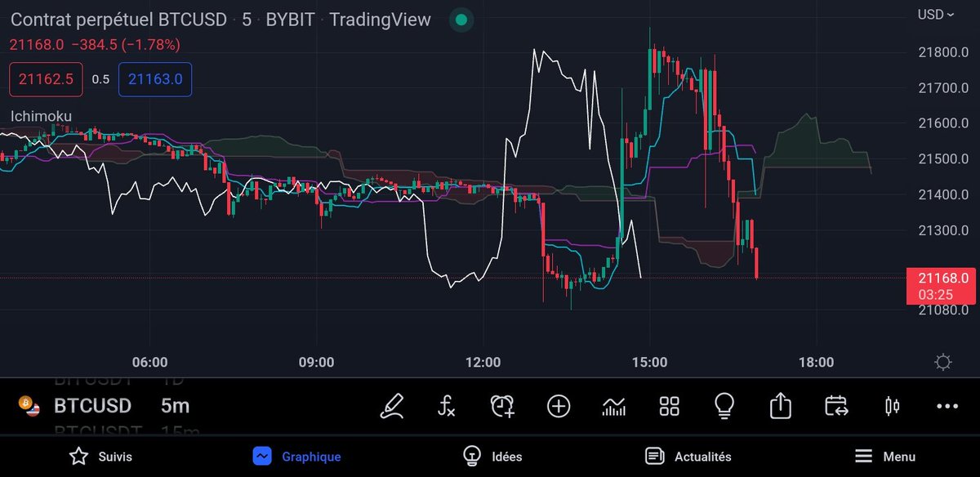Open the indicators fx button

pos(447,405)
